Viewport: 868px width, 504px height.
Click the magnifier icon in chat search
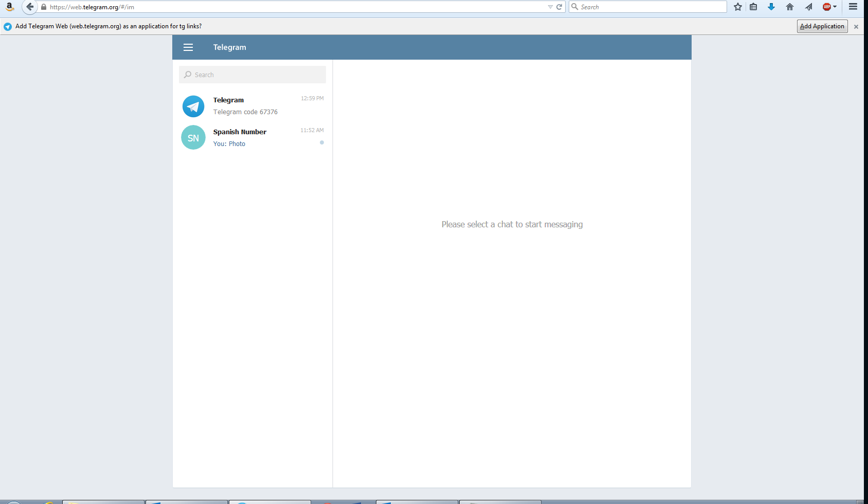click(188, 75)
